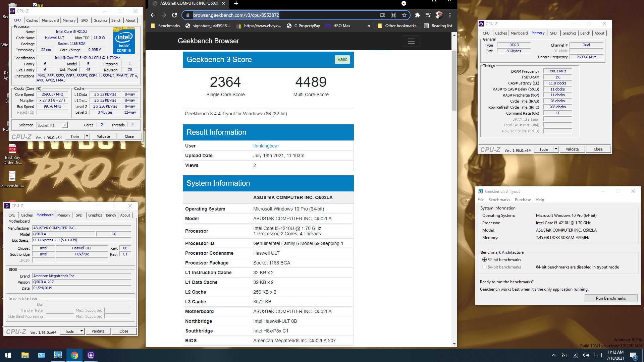Screen dimensions: 644x362
Task: Open Bench tab in top-left CPU-Z
Action: (116, 20)
